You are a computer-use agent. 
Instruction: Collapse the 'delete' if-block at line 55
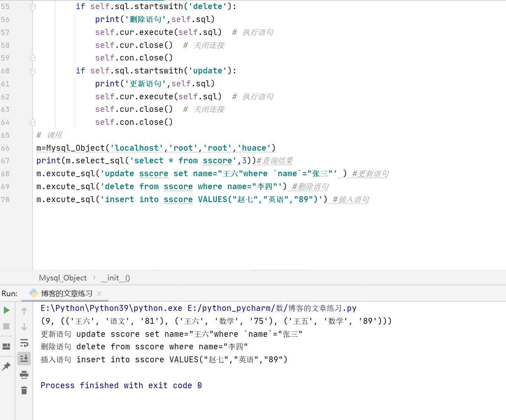[x=33, y=6]
